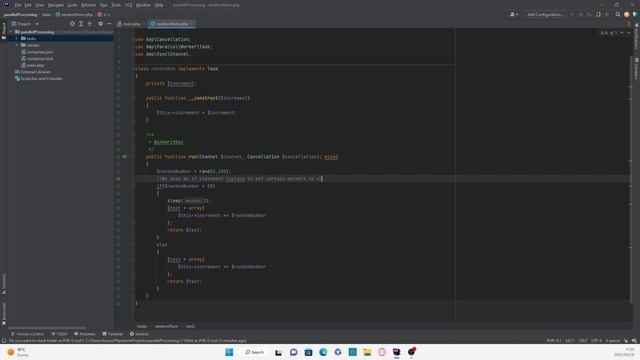Open File Explorer from taskbar
Screen dimensions: 640x360
click(x=367, y=352)
